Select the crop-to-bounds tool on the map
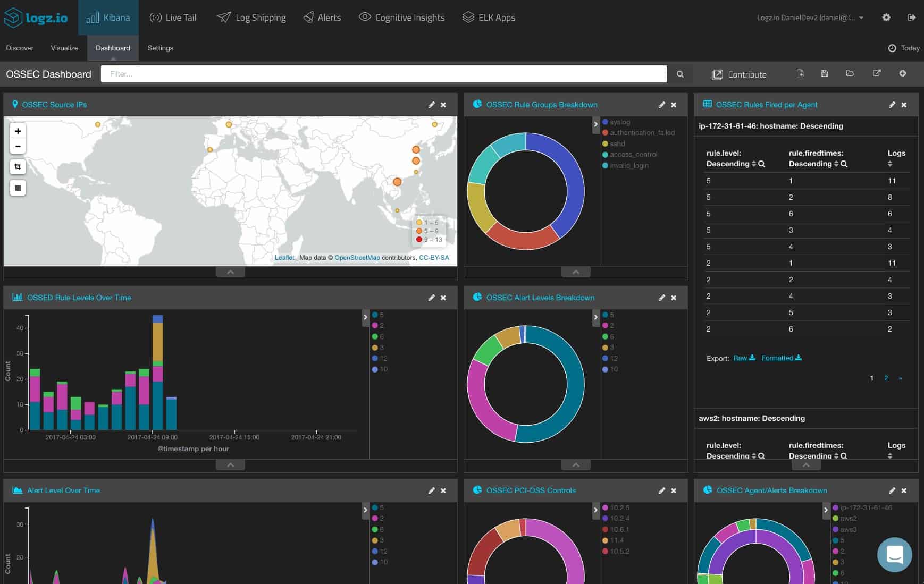 [x=18, y=167]
